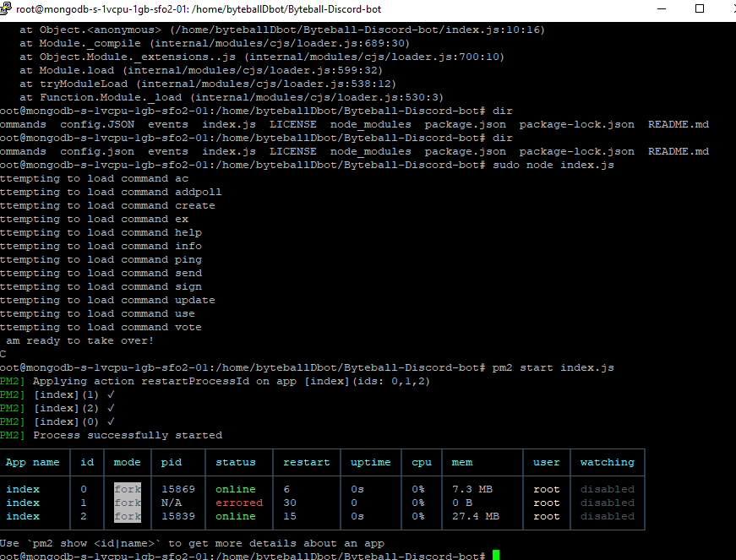Click the 'mem' column header

462,463
